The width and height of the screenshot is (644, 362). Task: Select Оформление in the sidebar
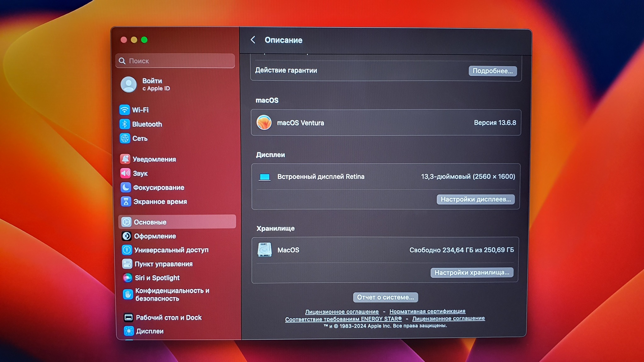point(155,236)
